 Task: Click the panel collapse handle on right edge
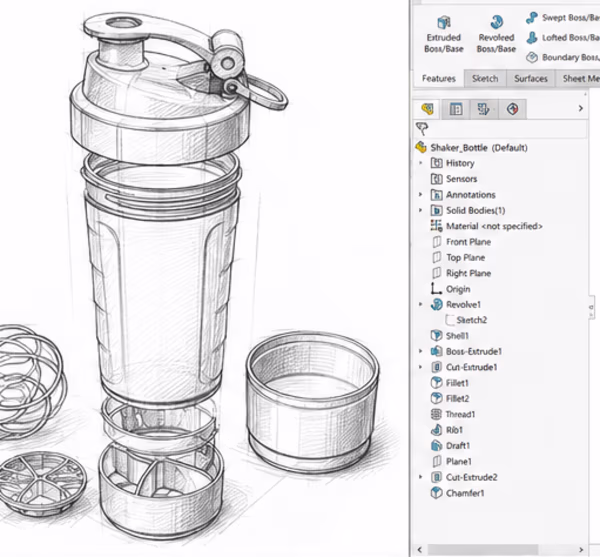tap(592, 307)
